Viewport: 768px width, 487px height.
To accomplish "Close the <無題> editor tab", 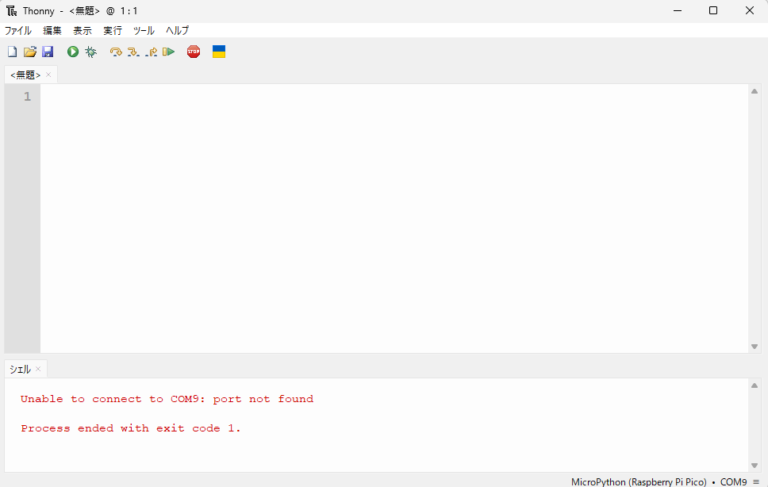I will (49, 75).
